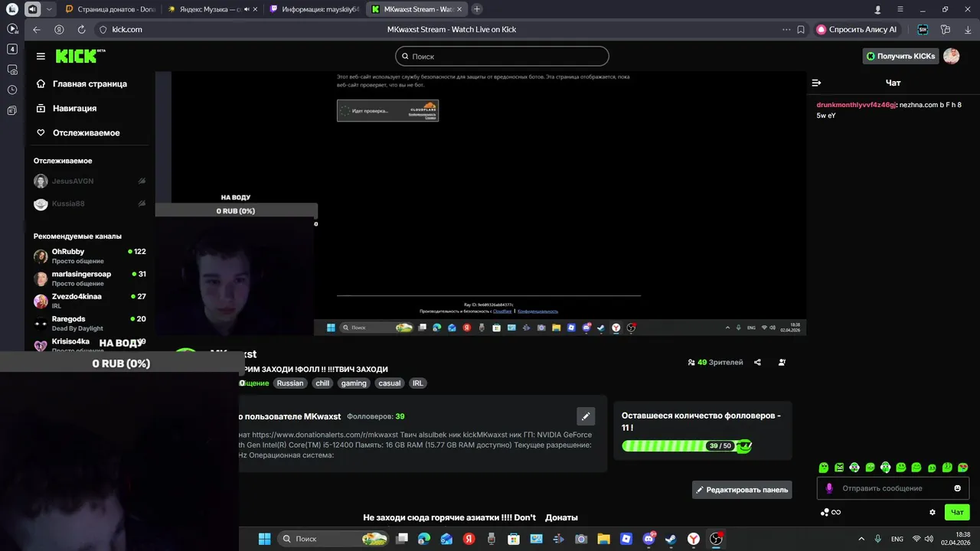This screenshot has width=980, height=551.
Task: Click Получить KICKs button
Action: (x=900, y=56)
